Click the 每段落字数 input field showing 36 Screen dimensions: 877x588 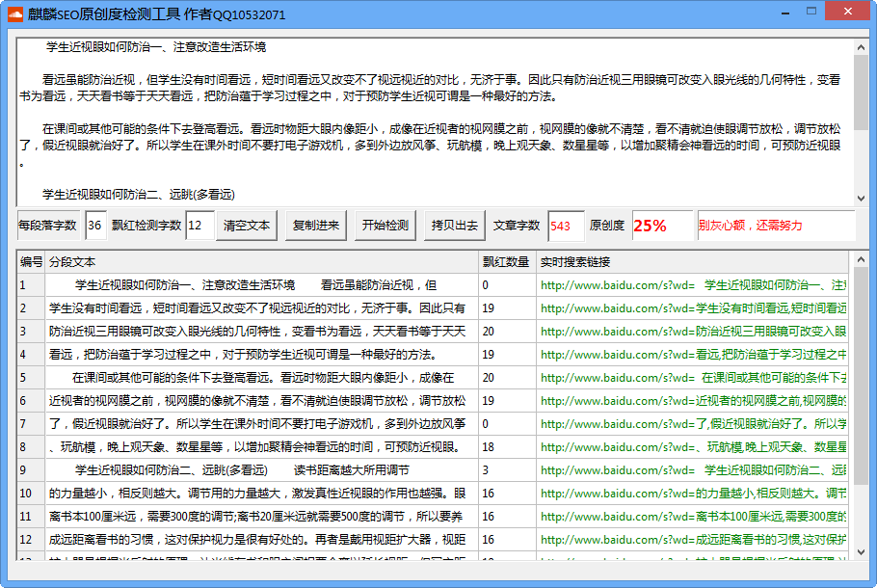coord(95,226)
